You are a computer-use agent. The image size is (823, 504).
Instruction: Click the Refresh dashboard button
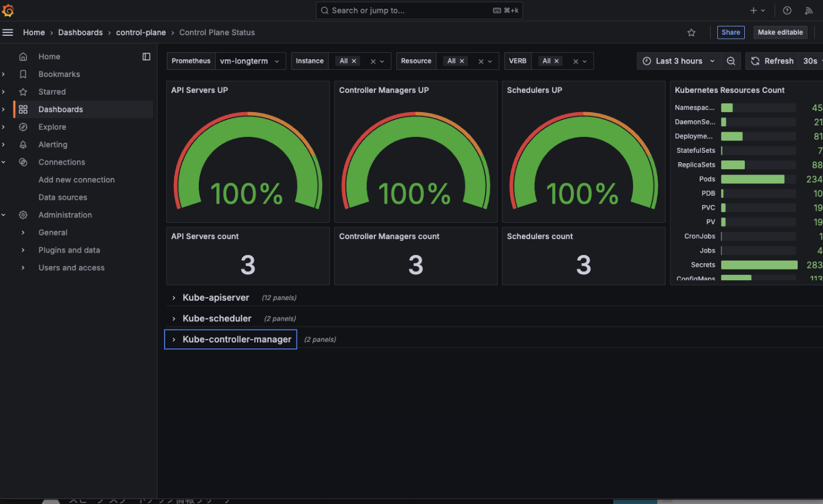click(772, 61)
